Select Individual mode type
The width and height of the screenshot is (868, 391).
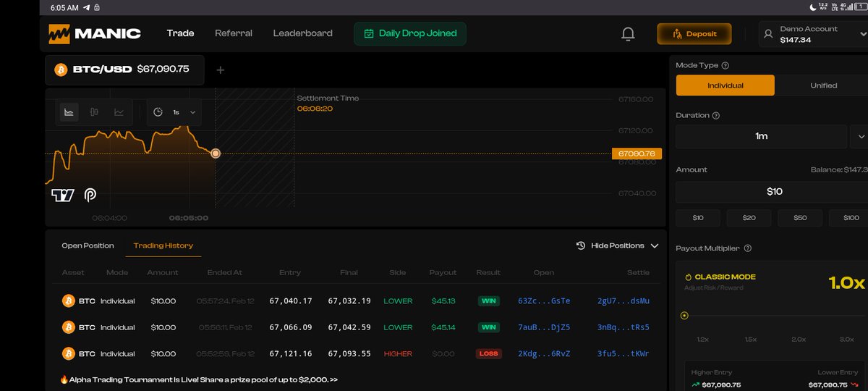coord(726,85)
